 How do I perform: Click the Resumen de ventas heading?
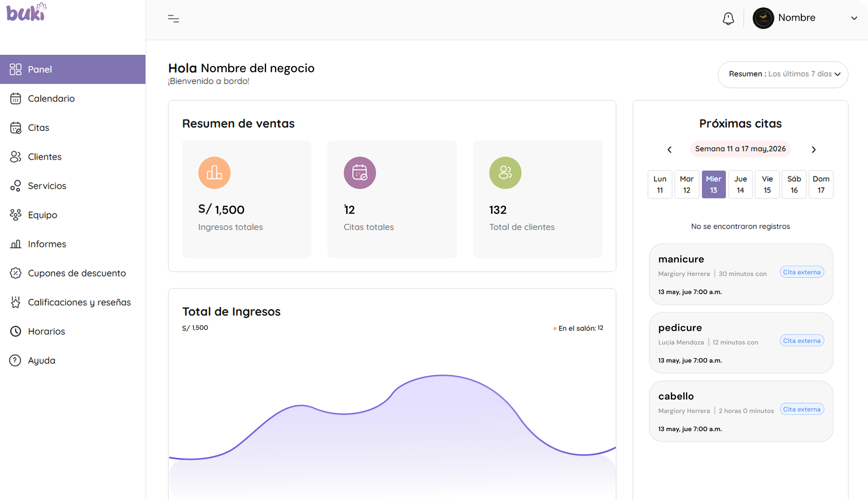pos(238,124)
